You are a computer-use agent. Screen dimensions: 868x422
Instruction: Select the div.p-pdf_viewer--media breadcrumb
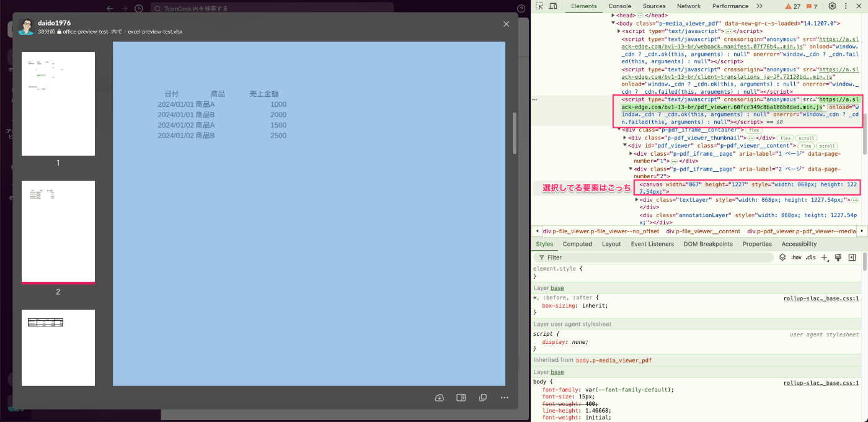(x=801, y=231)
